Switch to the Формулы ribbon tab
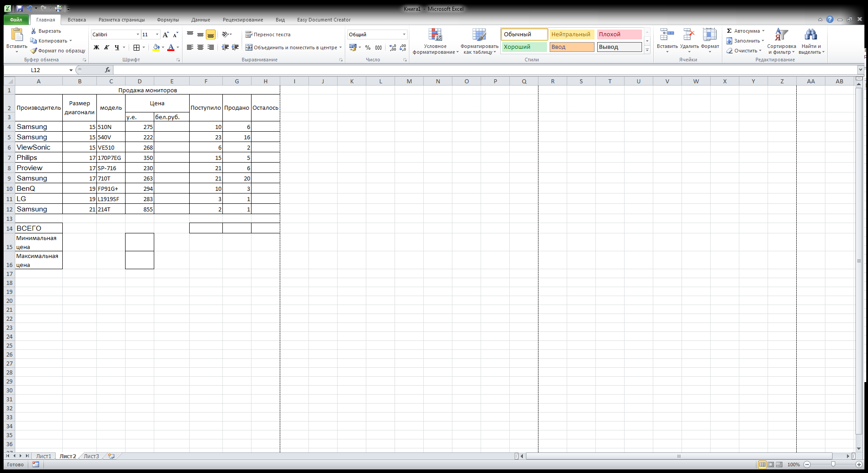The image size is (868, 473). tap(168, 20)
